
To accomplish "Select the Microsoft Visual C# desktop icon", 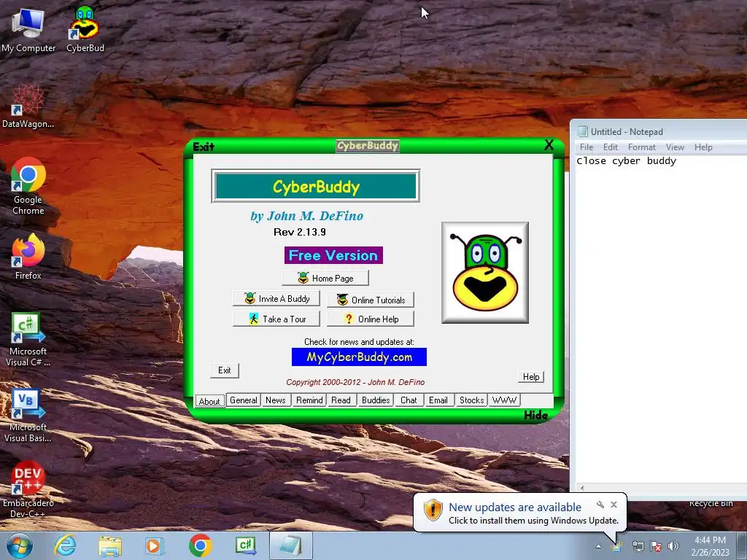I will coord(28,340).
